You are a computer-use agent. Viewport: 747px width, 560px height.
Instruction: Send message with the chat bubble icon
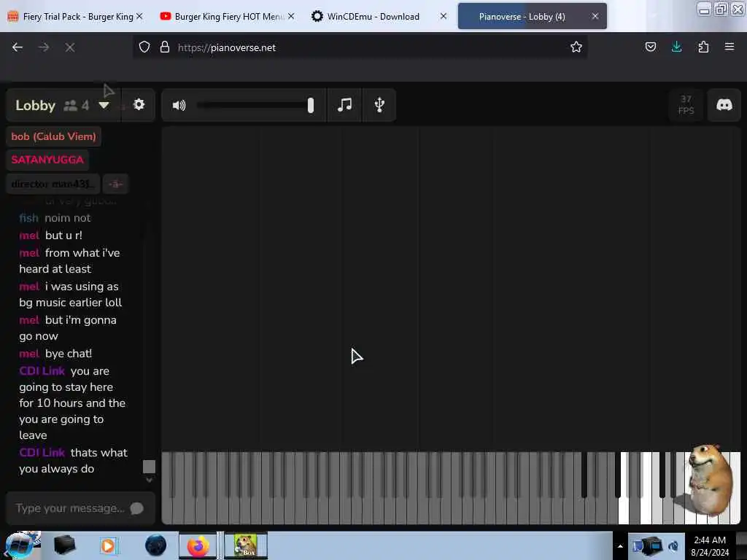pos(136,508)
